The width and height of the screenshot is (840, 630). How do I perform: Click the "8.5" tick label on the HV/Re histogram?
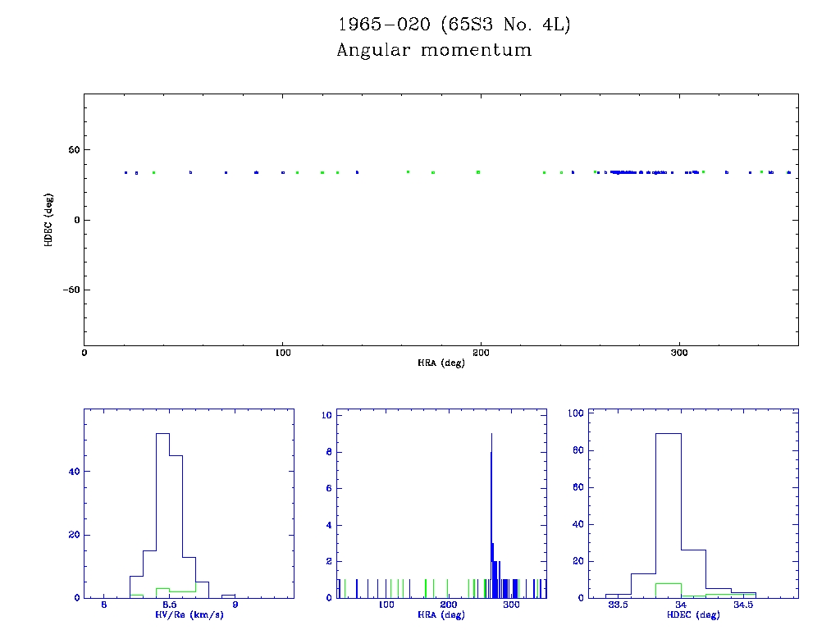[170, 606]
